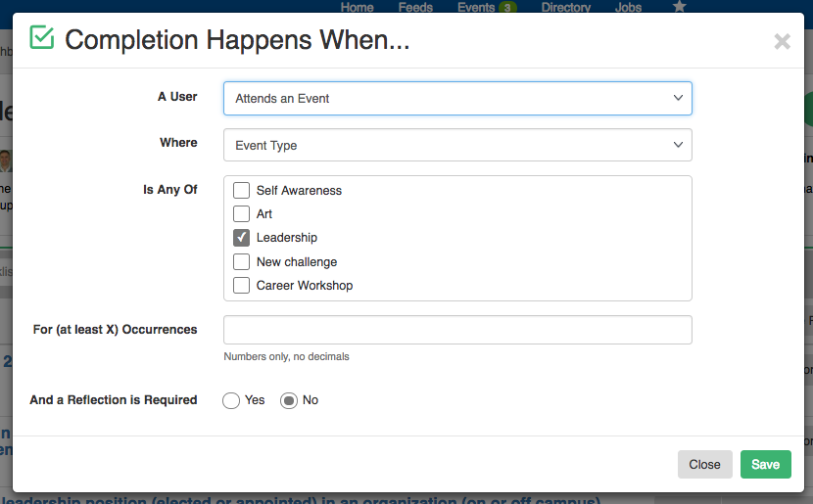Open the 'Attends an Event' dropdown
This screenshot has height=504, width=813.
457,99
